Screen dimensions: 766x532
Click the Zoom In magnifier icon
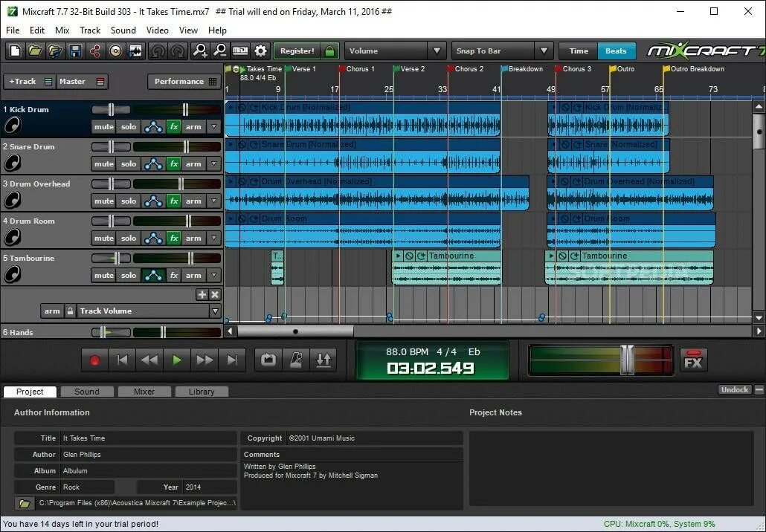(199, 51)
